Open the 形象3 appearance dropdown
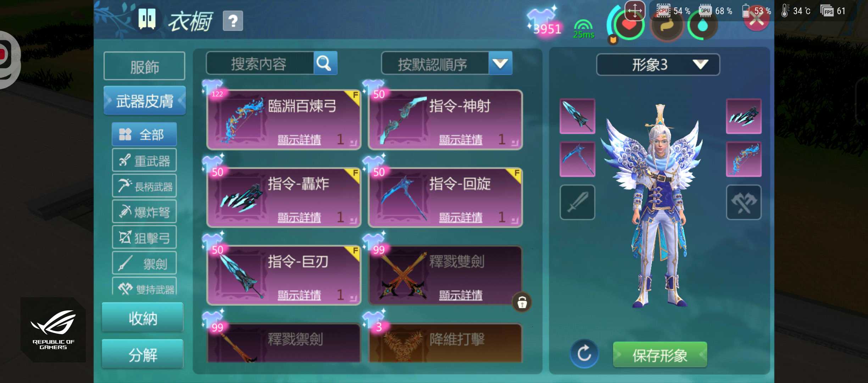The width and height of the screenshot is (868, 383). pos(658,65)
